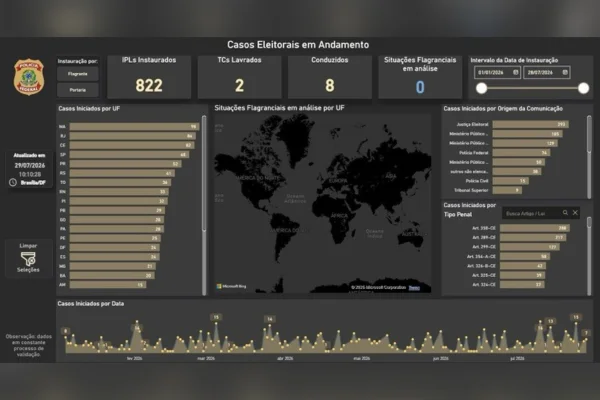Viewport: 600px width, 400px height.
Task: Click the Microsoft Bing logo on map
Action: click(x=232, y=286)
